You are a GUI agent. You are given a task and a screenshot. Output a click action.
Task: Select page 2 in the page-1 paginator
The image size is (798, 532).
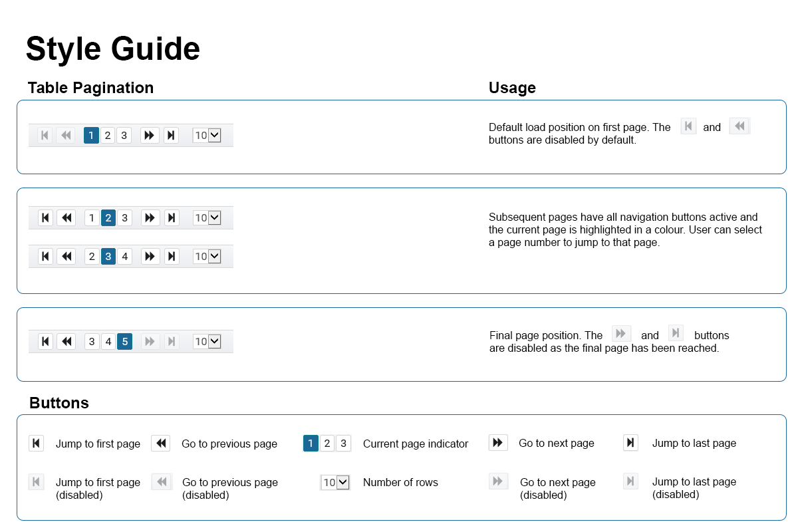point(108,136)
